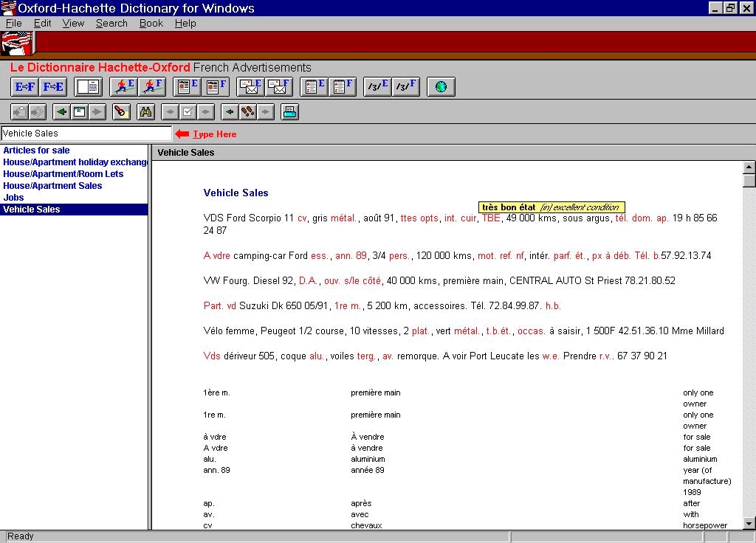Image resolution: width=756 pixels, height=543 pixels.
Task: Print using the printer icon
Action: 289,112
